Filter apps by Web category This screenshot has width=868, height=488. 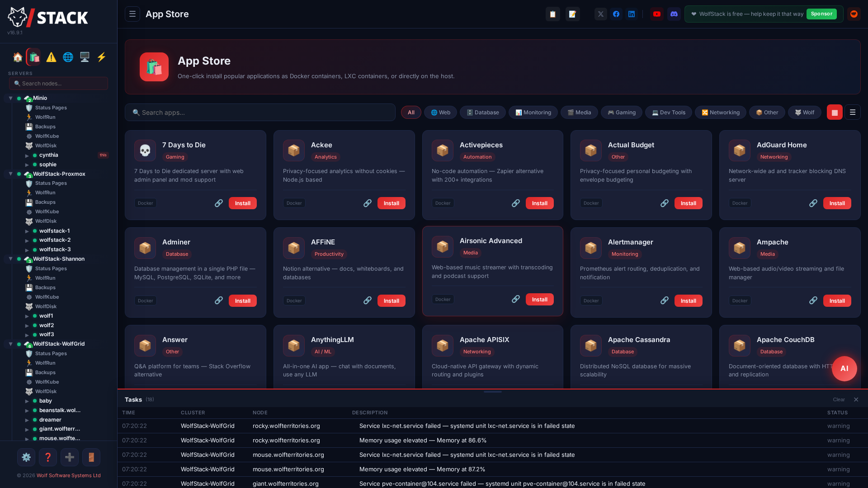pyautogui.click(x=440, y=113)
